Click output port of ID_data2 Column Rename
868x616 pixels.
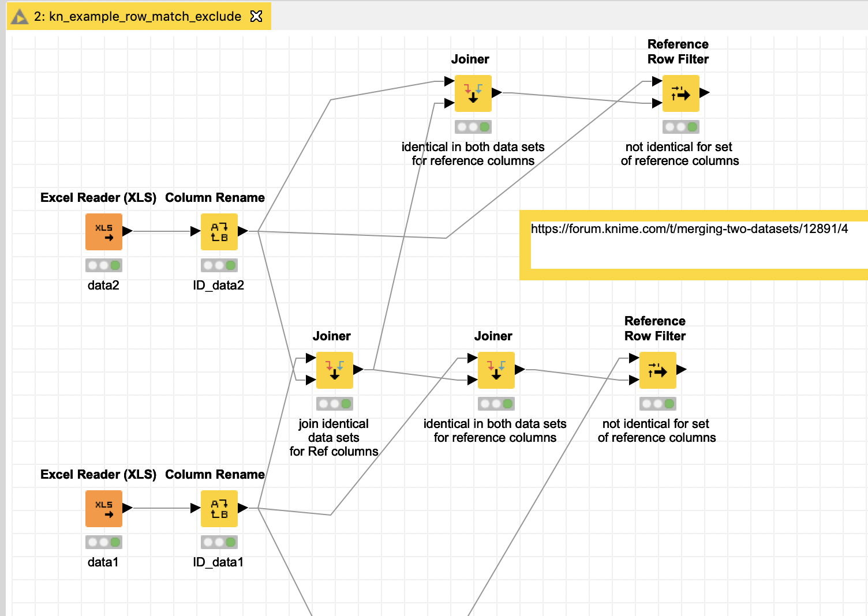[243, 231]
